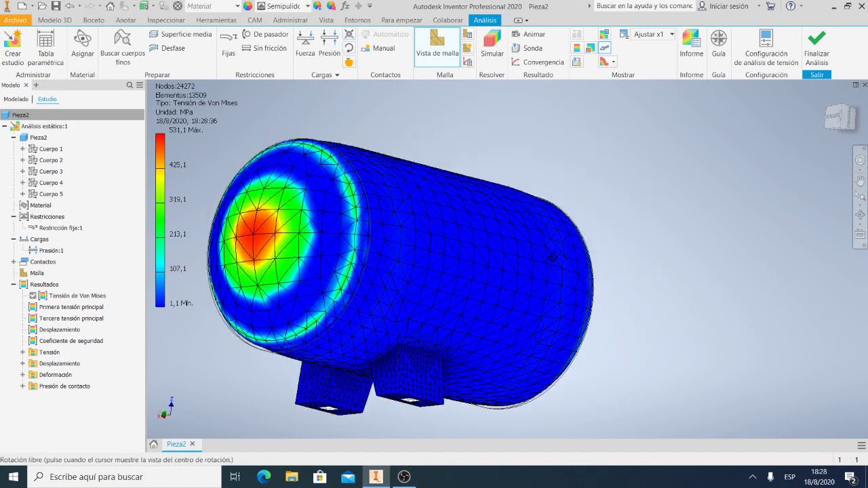The height and width of the screenshot is (488, 868).
Task: Open Configuración de análisis de tensión
Action: coord(766,47)
